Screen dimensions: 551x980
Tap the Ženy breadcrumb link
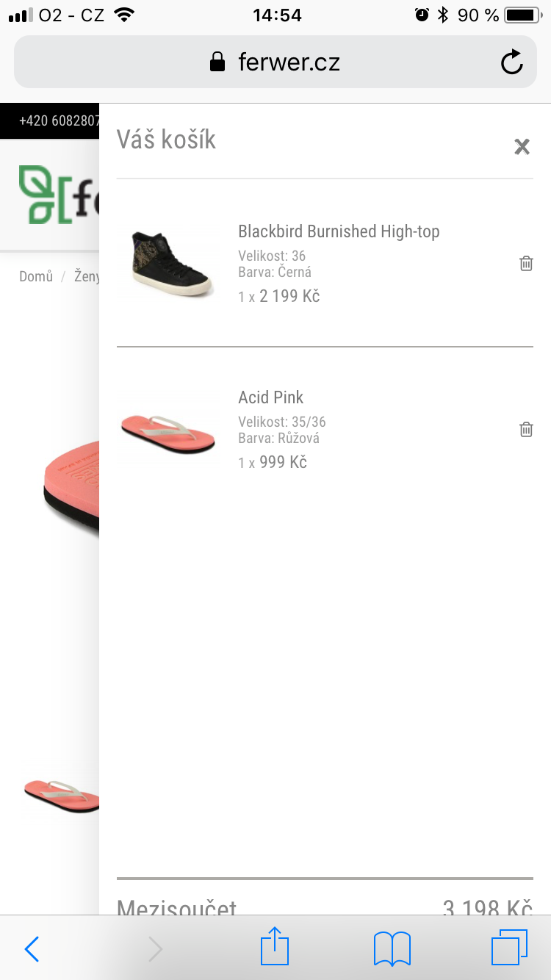87,277
